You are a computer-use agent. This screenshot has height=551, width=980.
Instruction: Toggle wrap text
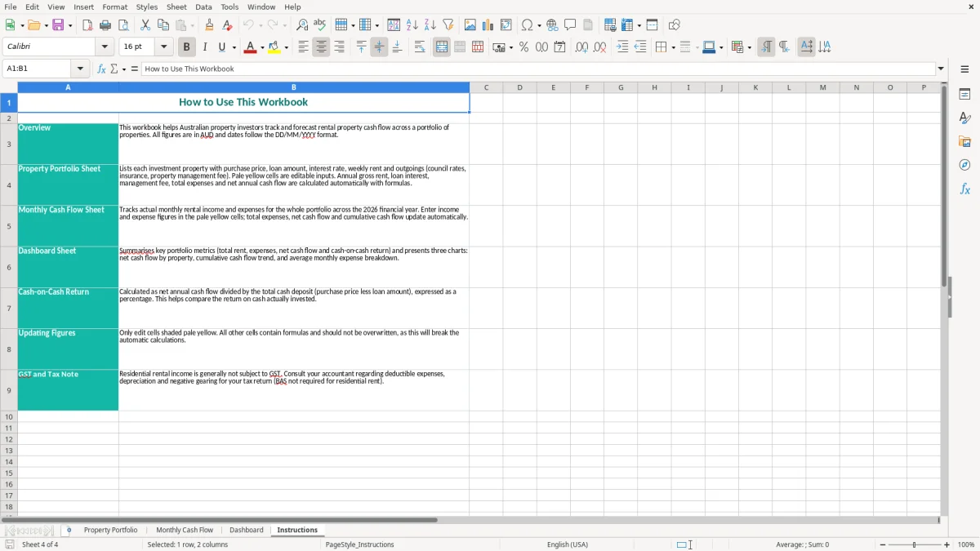coord(420,47)
